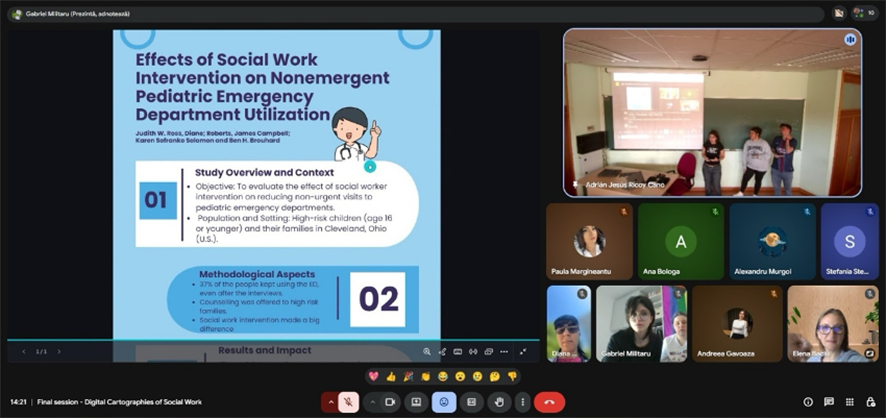886x418 pixels.
Task: Send the thinking face reaction
Action: 494,376
